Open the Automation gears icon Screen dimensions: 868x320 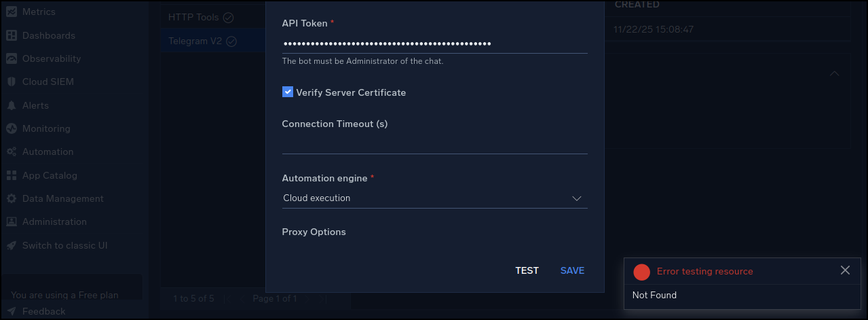[x=12, y=152]
